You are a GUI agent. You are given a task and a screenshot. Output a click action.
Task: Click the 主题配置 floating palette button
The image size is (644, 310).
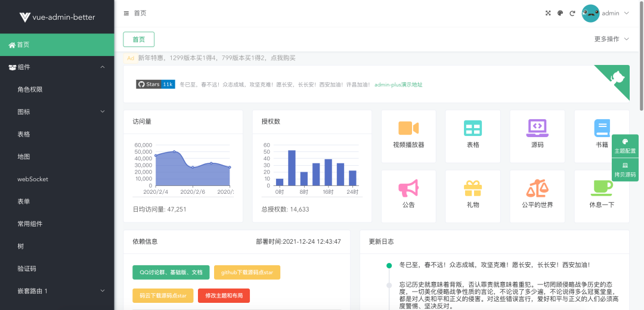(625, 146)
